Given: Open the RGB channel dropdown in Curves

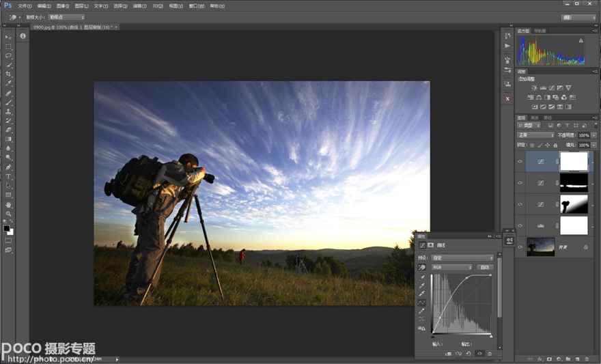Looking at the screenshot, I should click(x=451, y=267).
